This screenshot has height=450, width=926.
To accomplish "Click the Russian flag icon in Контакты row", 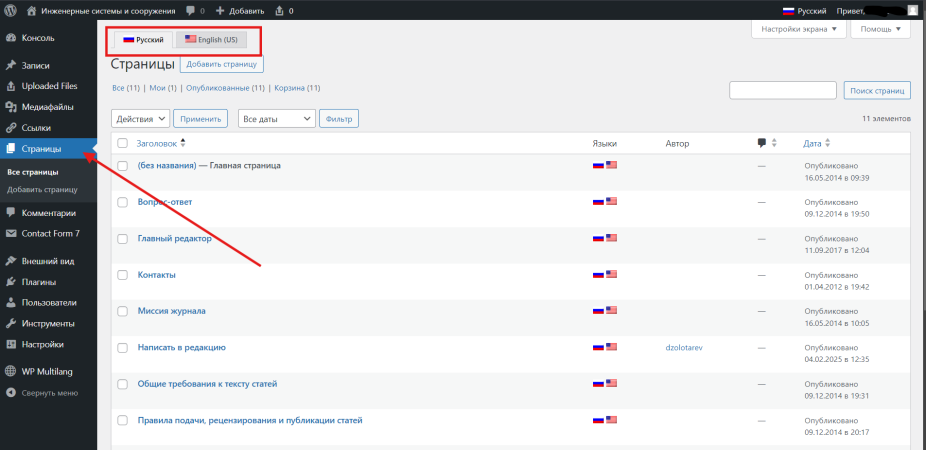I will coord(598,274).
